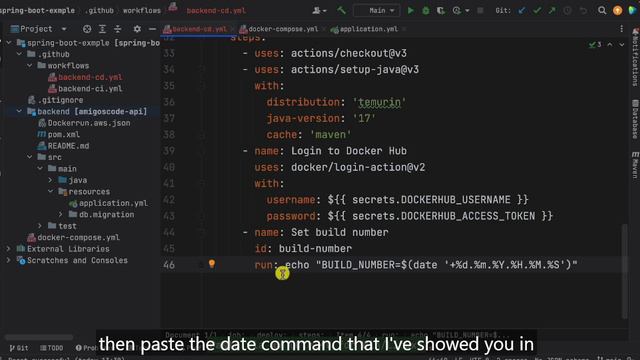This screenshot has width=640, height=360.
Task: Click backend-cd.yml breadcrumb in navigation bar
Action: click(x=216, y=11)
